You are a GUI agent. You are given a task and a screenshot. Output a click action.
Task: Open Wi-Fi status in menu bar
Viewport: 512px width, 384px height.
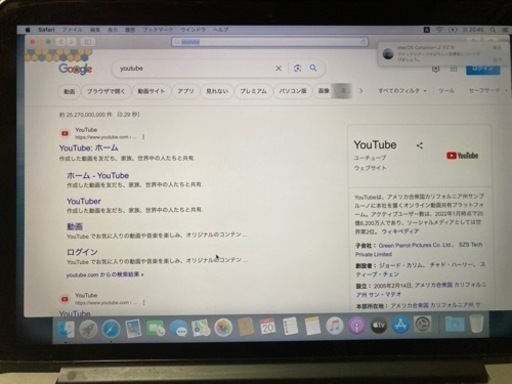tap(440, 30)
